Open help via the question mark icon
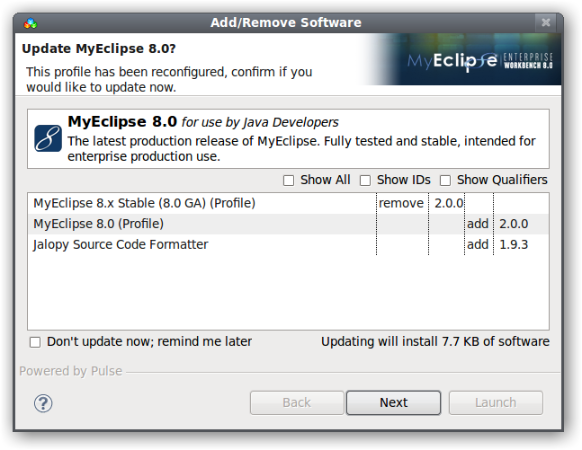582x450 pixels. (x=43, y=403)
